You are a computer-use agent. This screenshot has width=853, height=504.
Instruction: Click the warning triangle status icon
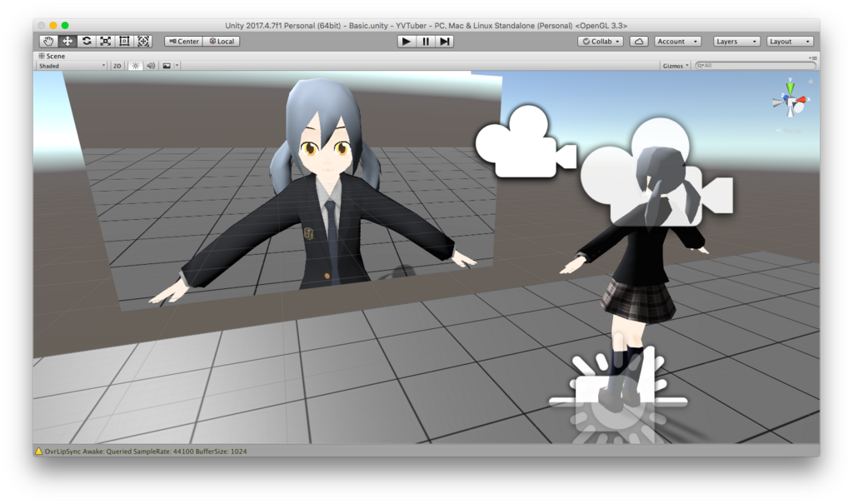38,452
